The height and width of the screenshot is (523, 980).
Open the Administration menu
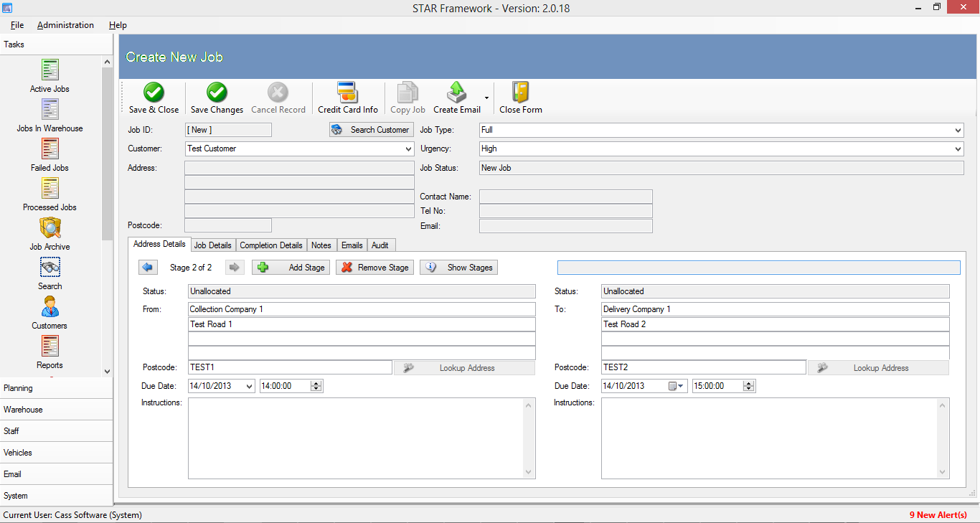pyautogui.click(x=65, y=25)
